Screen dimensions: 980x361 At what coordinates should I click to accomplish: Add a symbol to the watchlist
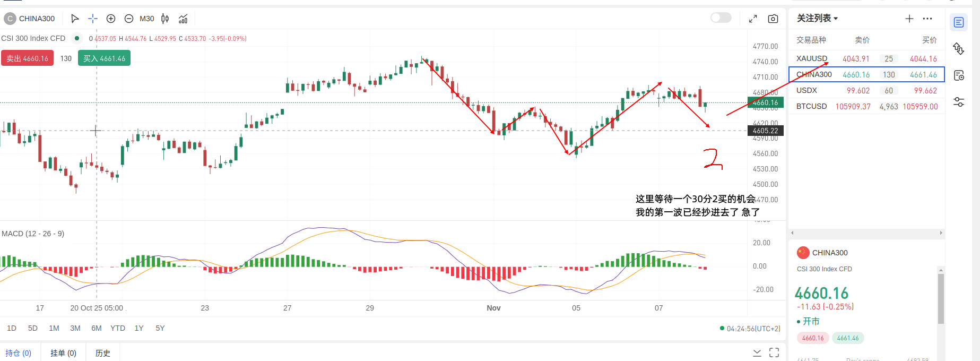909,19
